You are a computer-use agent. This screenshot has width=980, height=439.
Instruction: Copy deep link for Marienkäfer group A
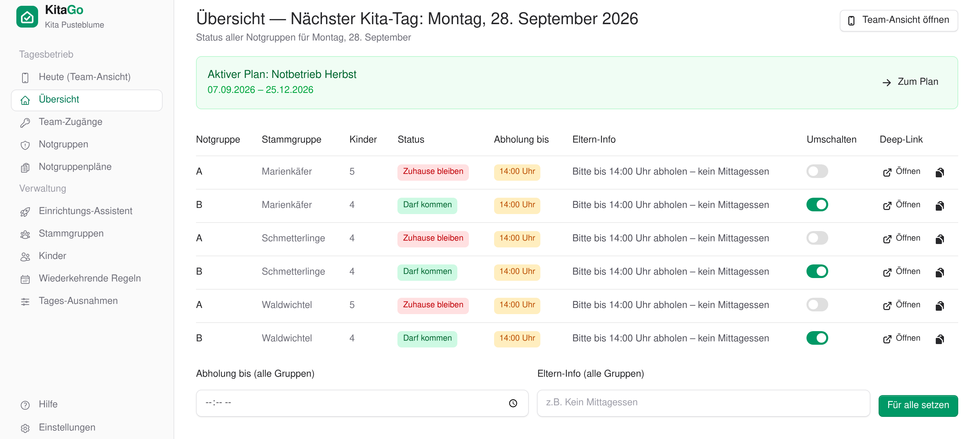coord(940,172)
